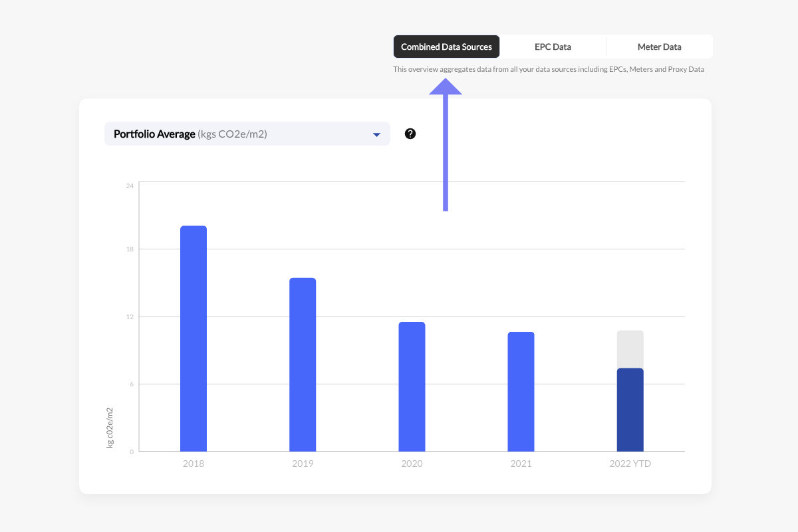
Task: Click the '6' y-axis value
Action: (132, 384)
